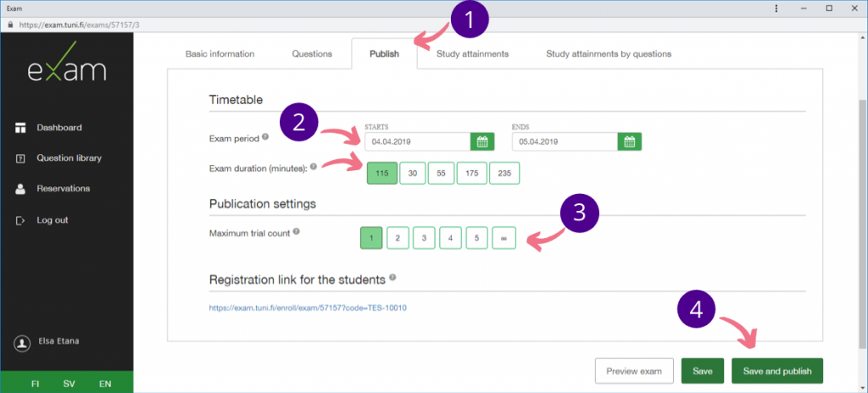This screenshot has width=868, height=393.
Task: Click the Elsa Etana user avatar
Action: (22, 342)
